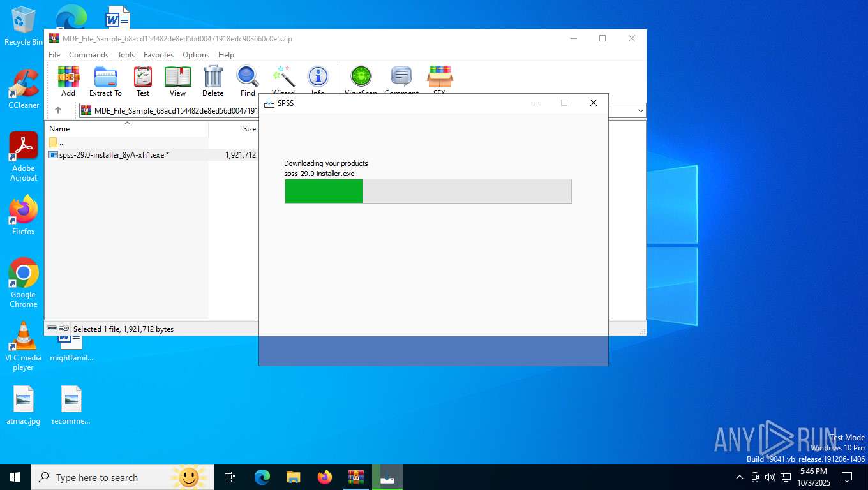
Task: Select CCleaner desktop shortcut
Action: [24, 89]
